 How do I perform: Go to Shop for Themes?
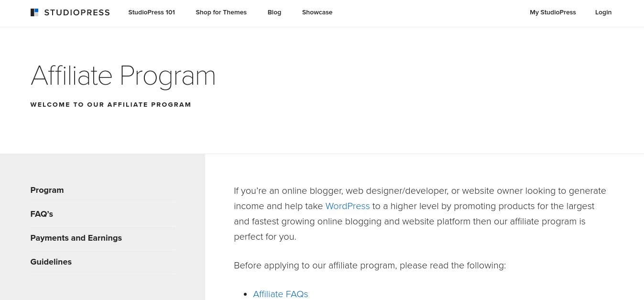click(221, 12)
